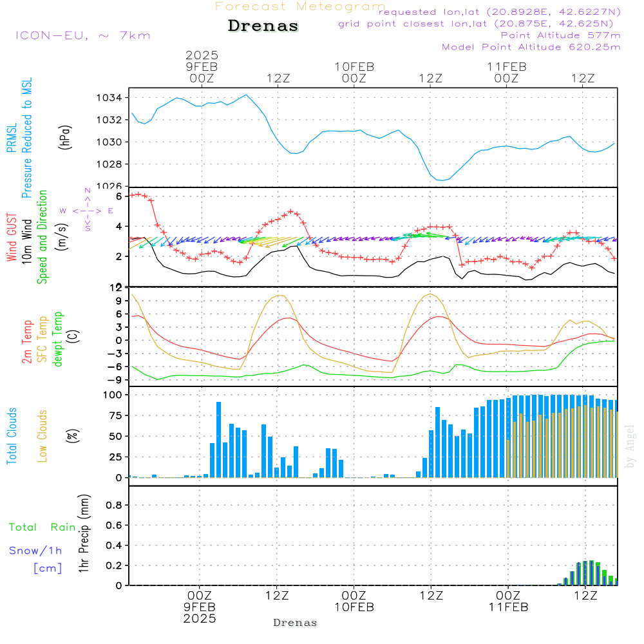Click the blue "Snow/1h" label
The height and width of the screenshot is (644, 644).
tap(35, 551)
